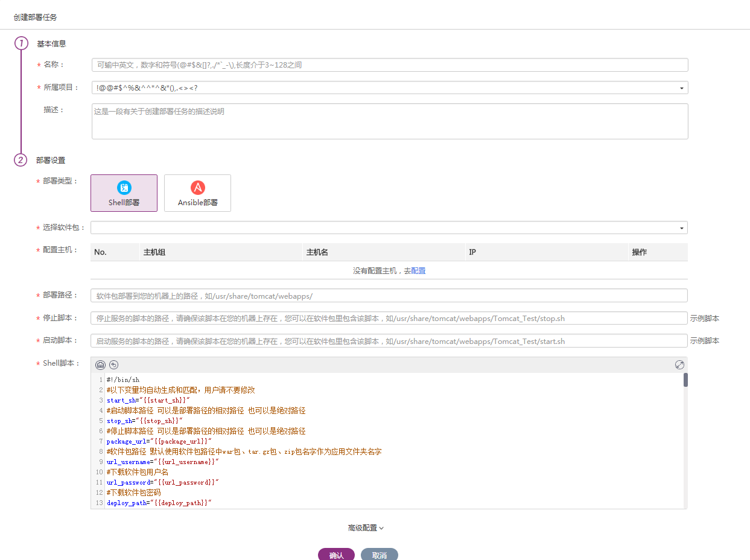Click the 创建部署任务 page title
The height and width of the screenshot is (560, 750).
tap(36, 17)
